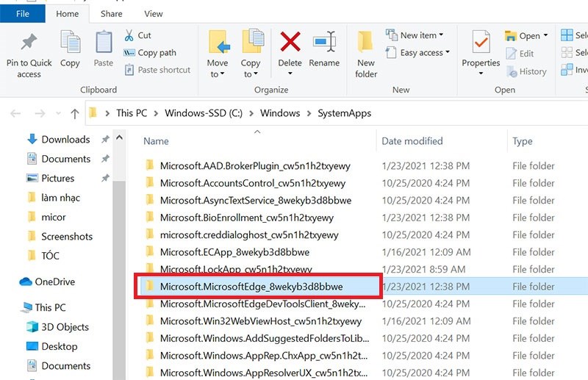Screen dimensions: 588x380
Task: Click the Edit button in Open group
Action: tap(520, 54)
